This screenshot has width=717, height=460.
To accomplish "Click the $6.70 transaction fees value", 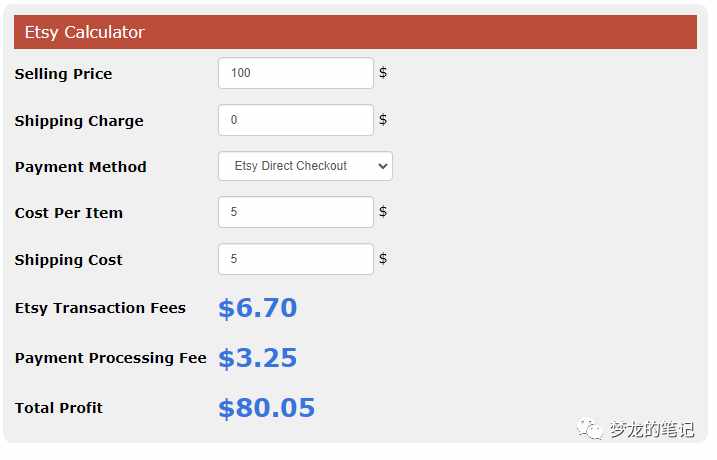I will 257,308.
